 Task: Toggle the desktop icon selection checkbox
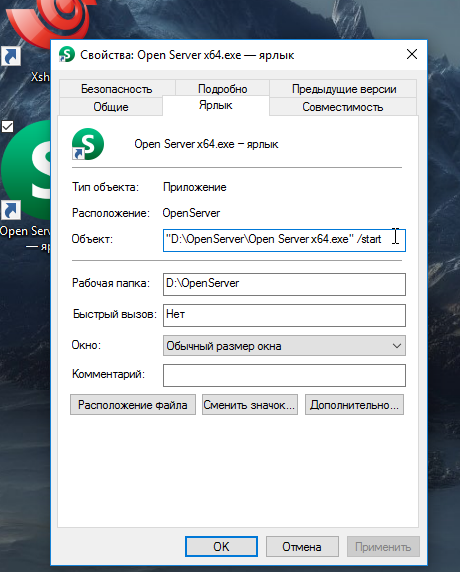[7, 127]
